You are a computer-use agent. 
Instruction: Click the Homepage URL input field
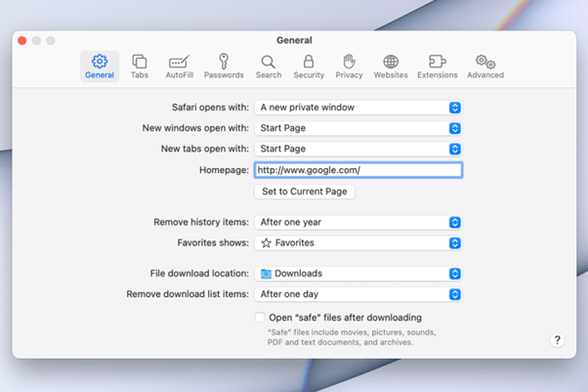tap(358, 170)
